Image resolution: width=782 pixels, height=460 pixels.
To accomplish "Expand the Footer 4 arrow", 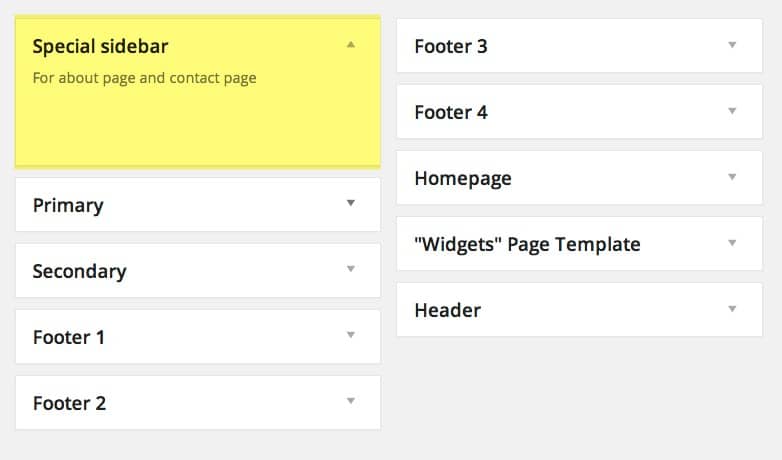I will tap(732, 111).
